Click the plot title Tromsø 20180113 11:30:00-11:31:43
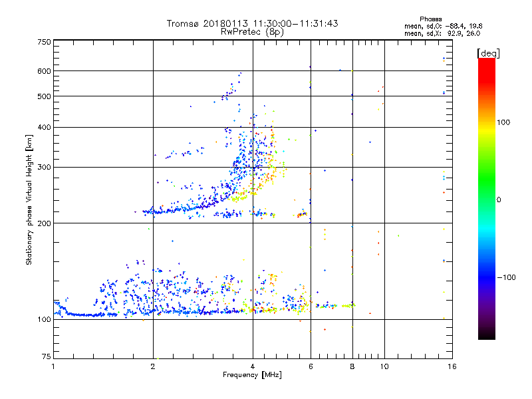The width and height of the screenshot is (532, 399). (x=252, y=23)
